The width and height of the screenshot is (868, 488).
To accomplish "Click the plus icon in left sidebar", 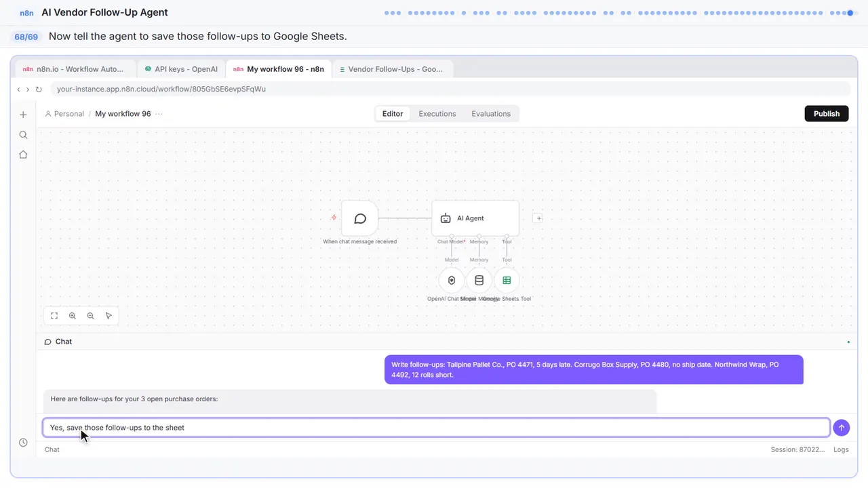I will click(x=23, y=115).
